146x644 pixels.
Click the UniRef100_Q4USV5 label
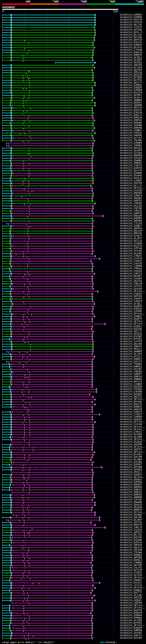(131, 610)
